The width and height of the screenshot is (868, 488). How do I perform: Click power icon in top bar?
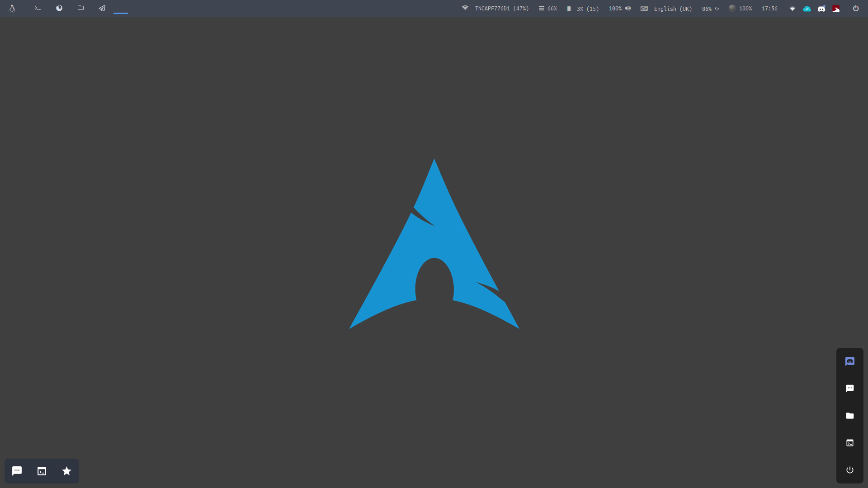tap(856, 8)
